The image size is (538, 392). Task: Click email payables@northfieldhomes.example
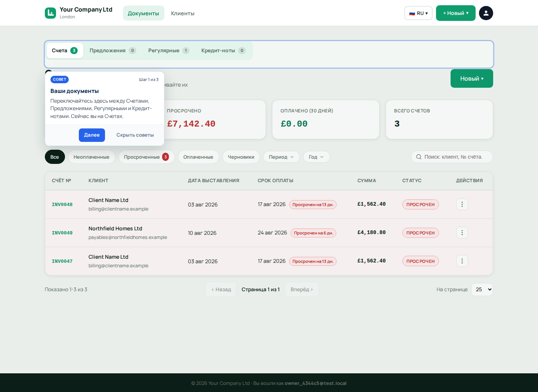128,237
